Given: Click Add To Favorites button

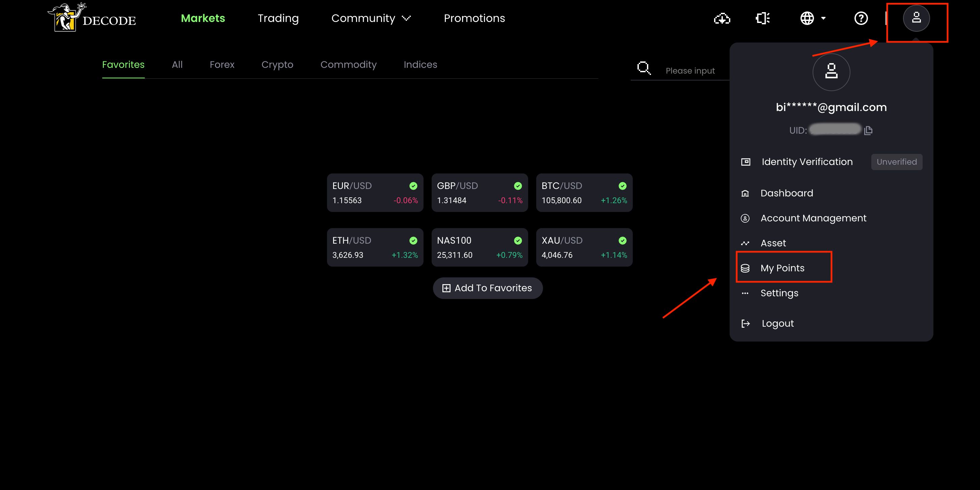Looking at the screenshot, I should click(x=487, y=288).
